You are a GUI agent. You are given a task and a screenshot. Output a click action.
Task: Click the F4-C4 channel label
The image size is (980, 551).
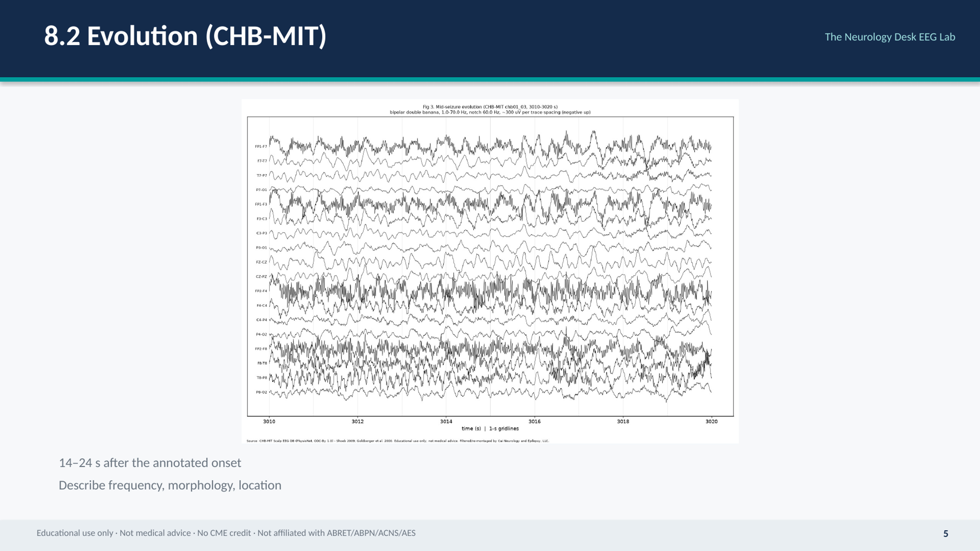(262, 305)
